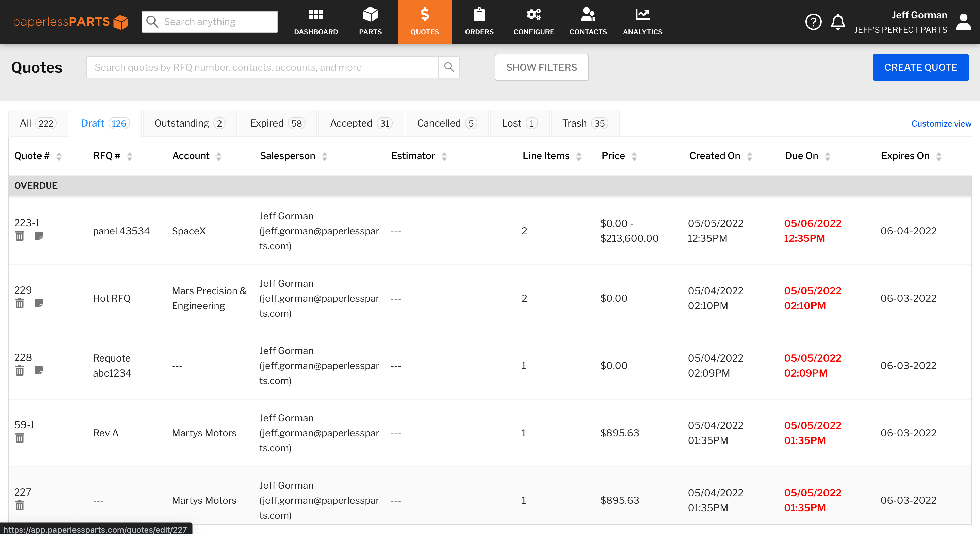Click the quotes search magnifier icon
This screenshot has width=980, height=534.
click(449, 67)
